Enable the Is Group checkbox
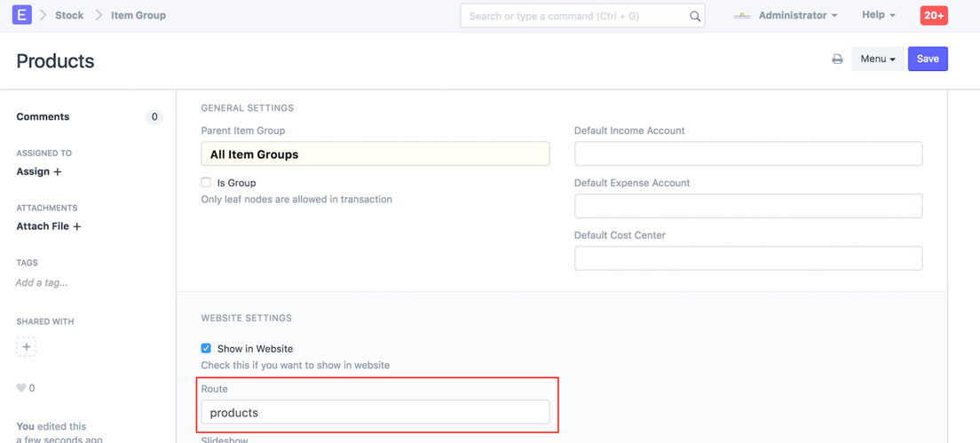980x443 pixels. pyautogui.click(x=206, y=183)
